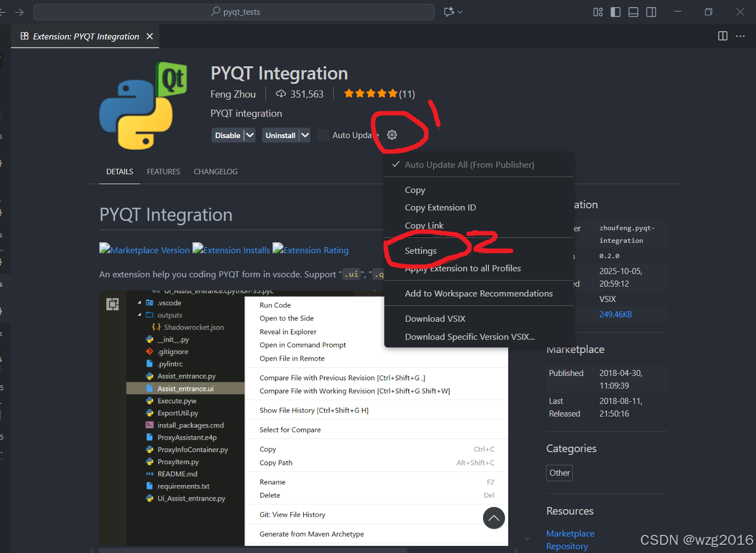Viewport: 756px width, 553px height.
Task: Click the PYQT integration description text
Action: [x=246, y=113]
